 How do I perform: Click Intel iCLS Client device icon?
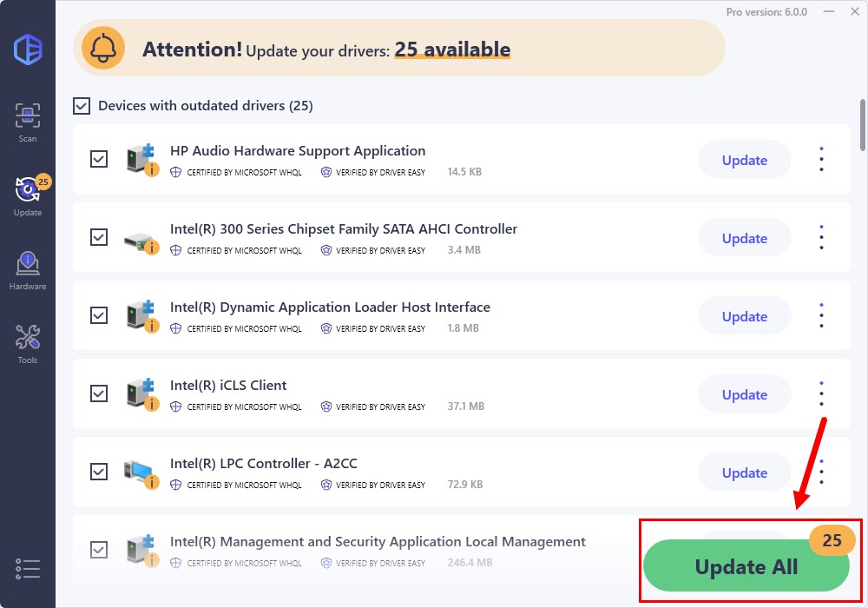click(x=141, y=394)
